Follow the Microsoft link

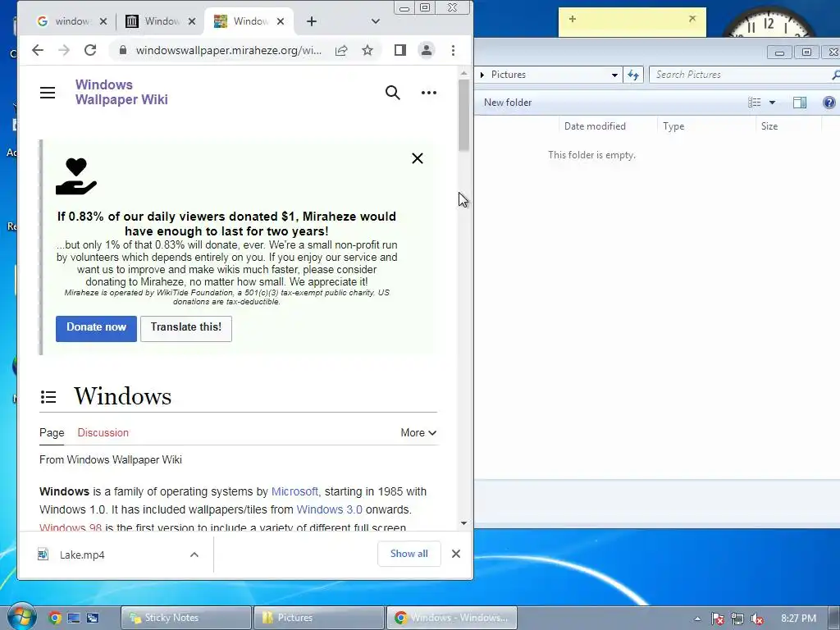tap(294, 492)
